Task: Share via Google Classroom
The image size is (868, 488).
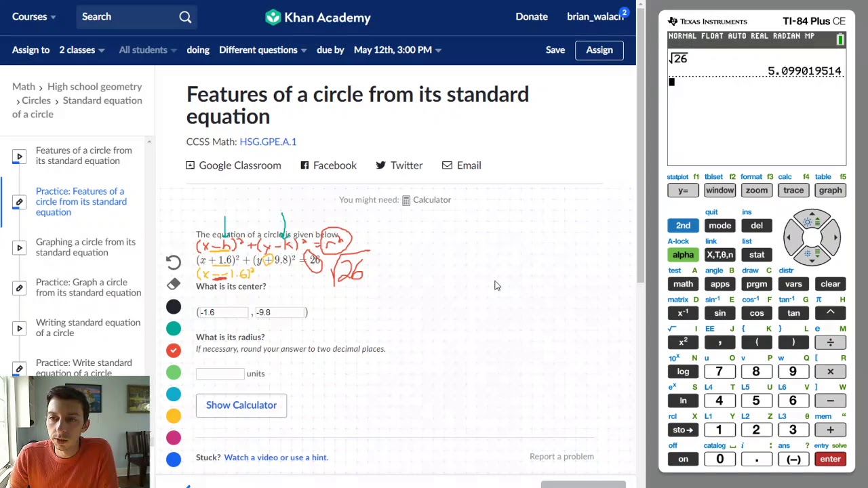Action: point(233,165)
